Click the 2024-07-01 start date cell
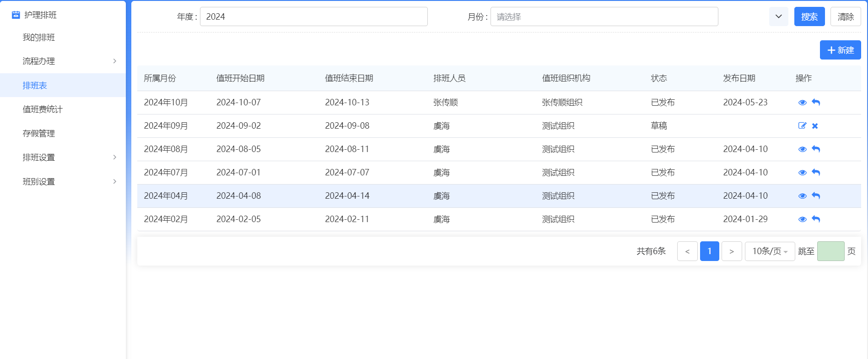This screenshot has height=359, width=868. (x=238, y=173)
